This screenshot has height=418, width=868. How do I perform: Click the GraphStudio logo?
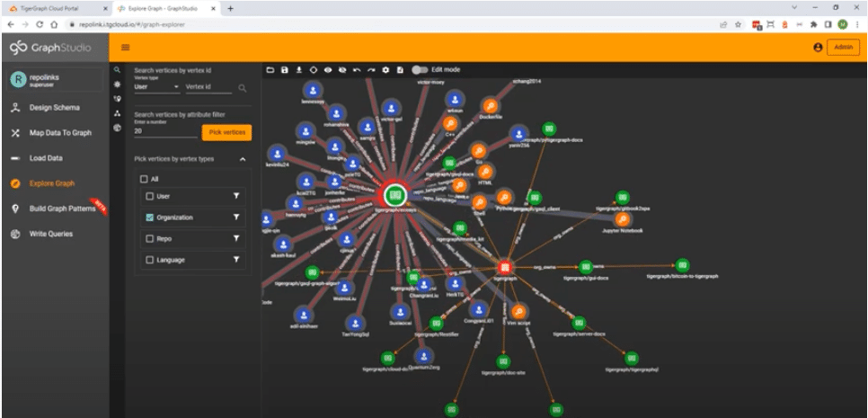pos(50,48)
